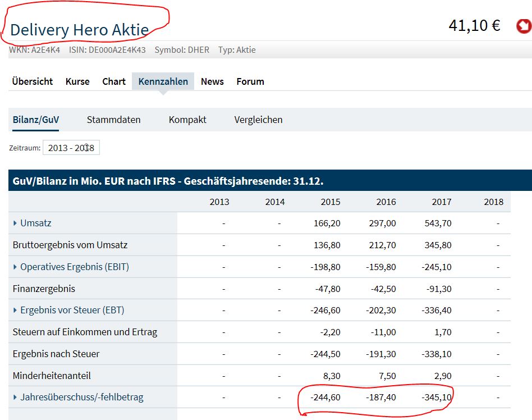The width and height of the screenshot is (532, 420).
Task: Open the News tab
Action: click(212, 81)
